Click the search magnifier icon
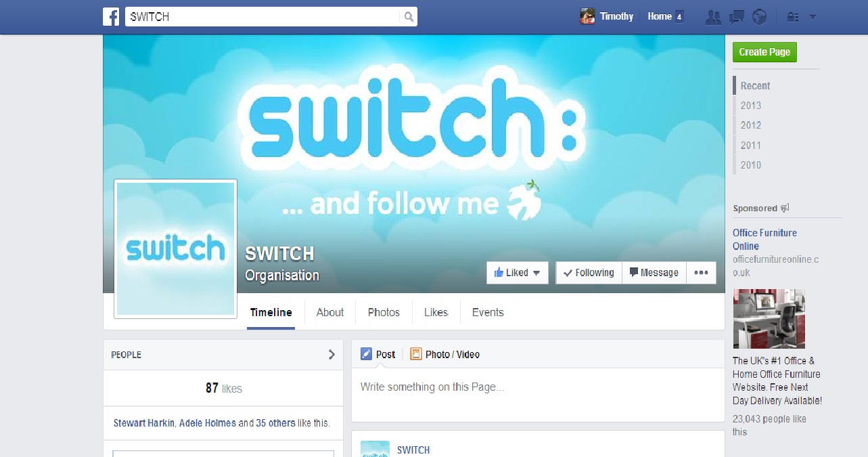Screen dimensions: 868x457 (409, 17)
